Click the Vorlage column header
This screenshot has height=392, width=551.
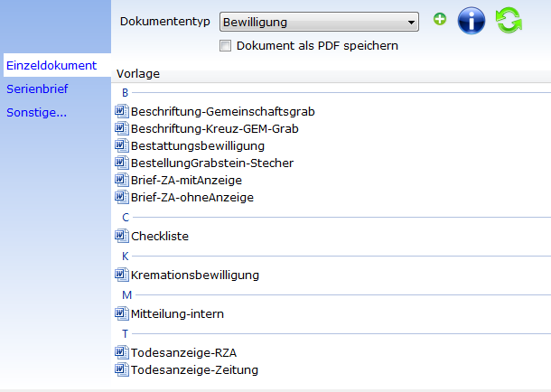[x=138, y=74]
